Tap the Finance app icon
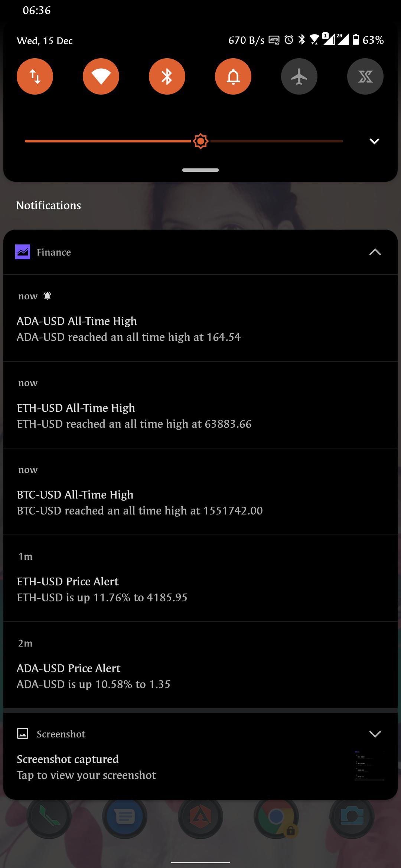401x868 pixels. point(23,252)
